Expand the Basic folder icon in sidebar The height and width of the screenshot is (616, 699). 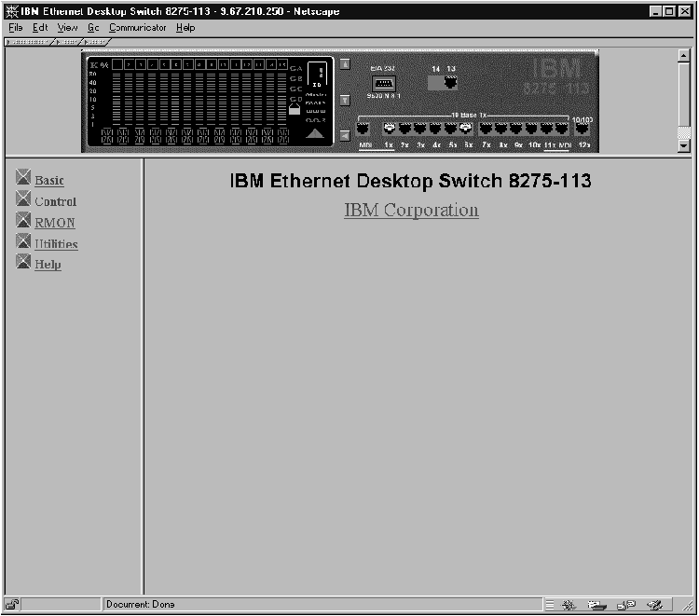tap(23, 178)
